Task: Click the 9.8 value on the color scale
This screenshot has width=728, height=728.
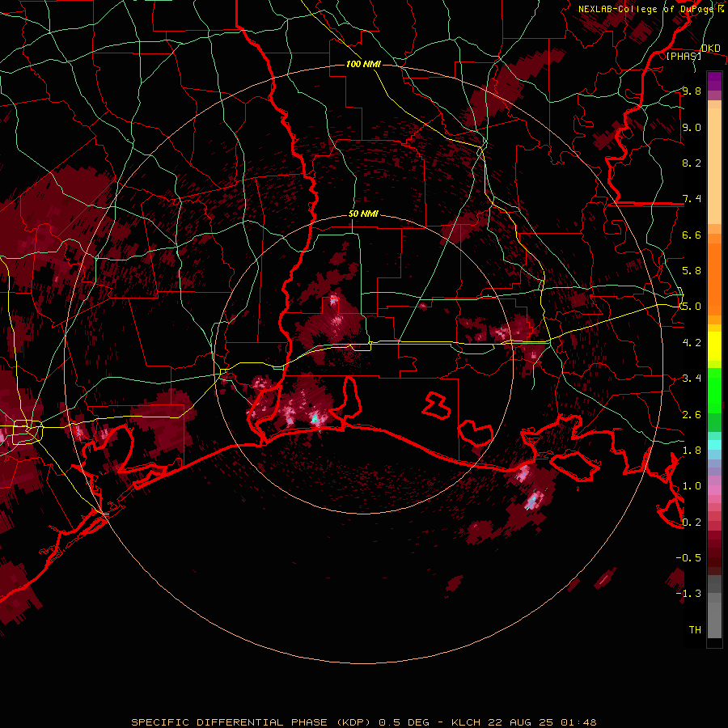Action: (x=692, y=91)
